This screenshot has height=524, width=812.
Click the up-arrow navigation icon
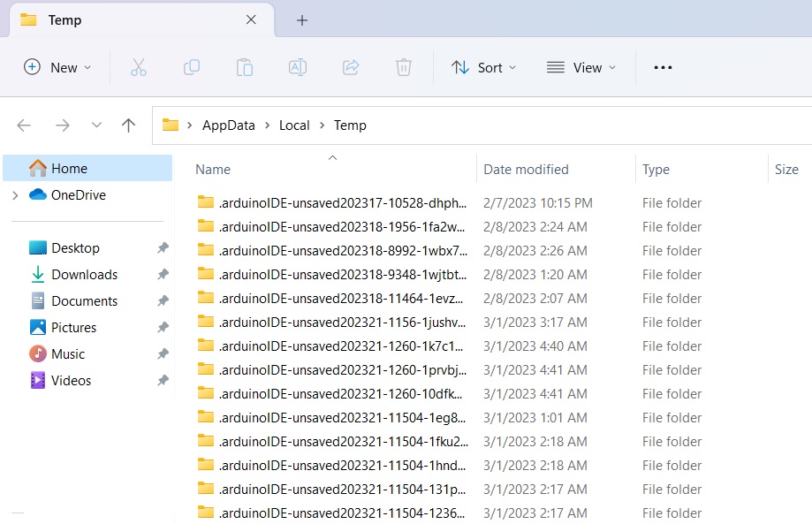tap(127, 125)
